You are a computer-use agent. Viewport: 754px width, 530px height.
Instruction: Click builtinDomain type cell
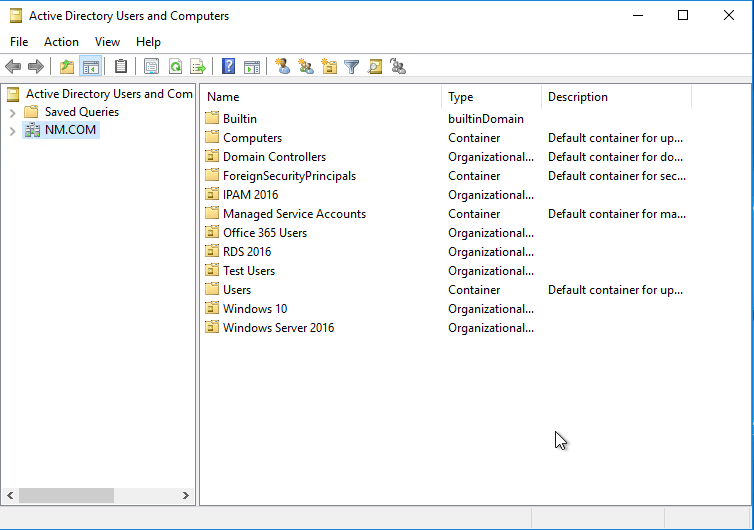pyautogui.click(x=486, y=118)
